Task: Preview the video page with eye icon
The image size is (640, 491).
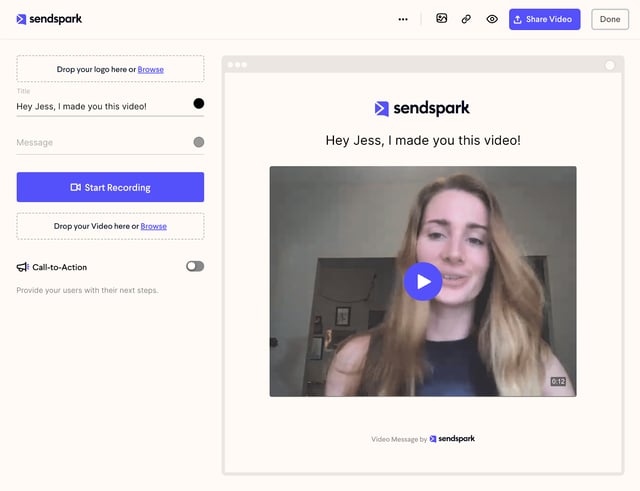Action: click(x=492, y=19)
